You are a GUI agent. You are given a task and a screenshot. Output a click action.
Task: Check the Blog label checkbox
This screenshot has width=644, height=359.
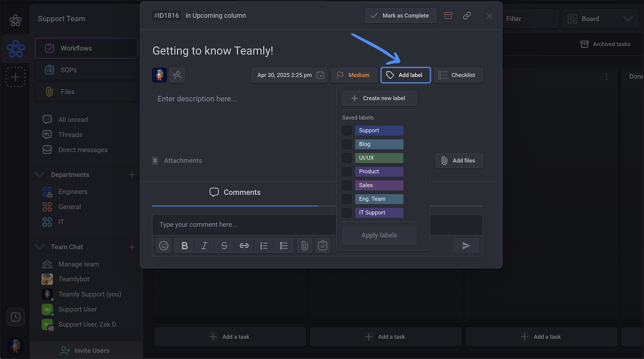tap(347, 144)
